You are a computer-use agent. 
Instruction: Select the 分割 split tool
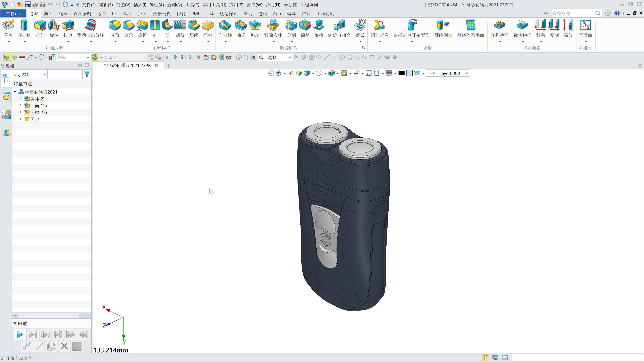point(291,28)
